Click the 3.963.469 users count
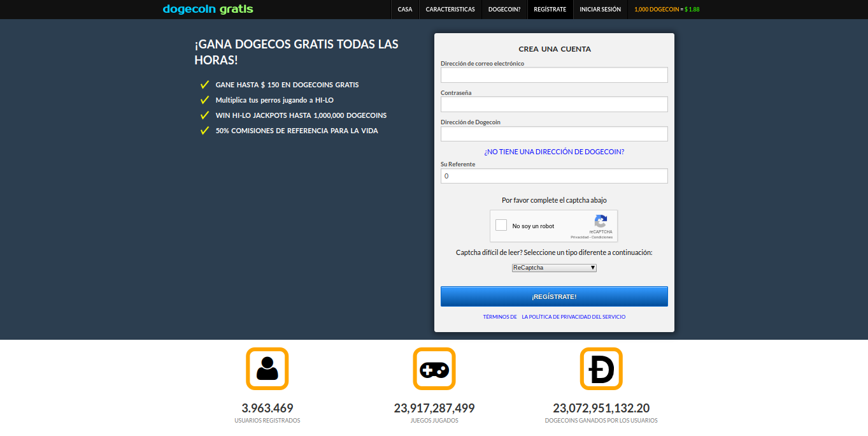Viewport: 868px width, 436px height. click(267, 408)
